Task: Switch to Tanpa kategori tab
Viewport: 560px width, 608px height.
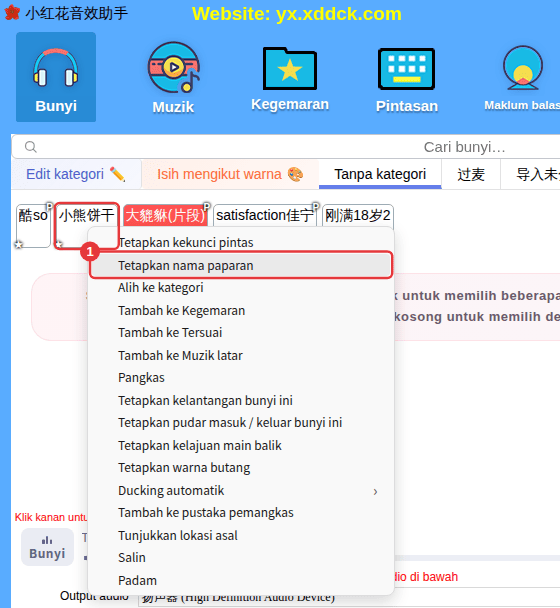Action: (x=380, y=174)
